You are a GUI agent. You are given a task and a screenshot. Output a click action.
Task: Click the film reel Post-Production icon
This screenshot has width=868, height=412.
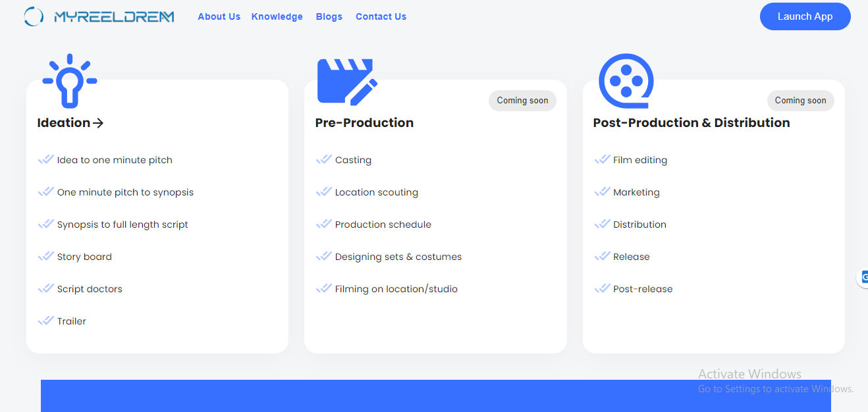tap(626, 80)
